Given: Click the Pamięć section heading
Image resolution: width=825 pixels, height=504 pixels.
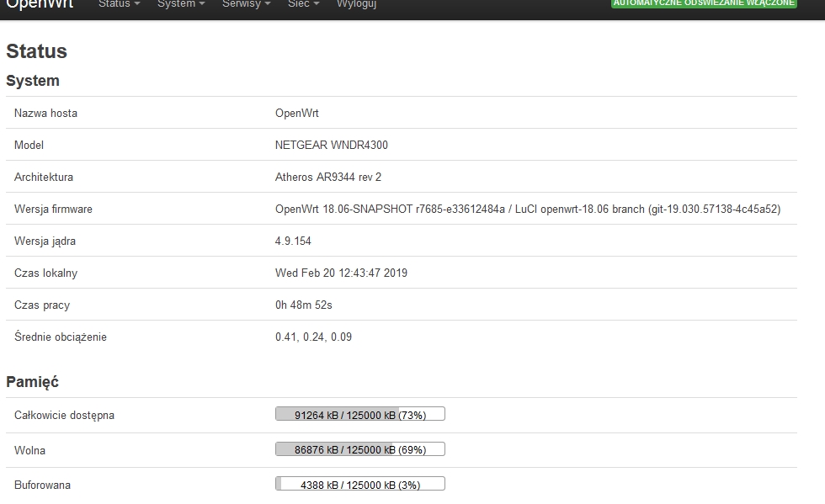Looking at the screenshot, I should 32,382.
